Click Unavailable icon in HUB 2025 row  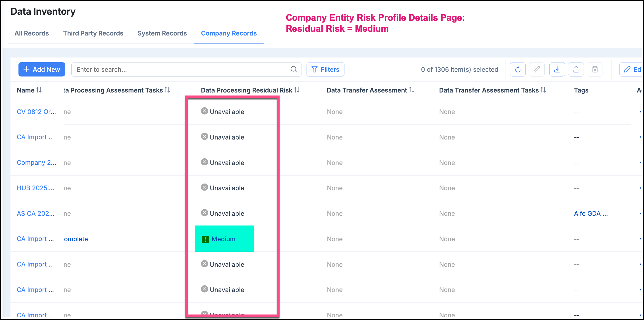point(204,187)
